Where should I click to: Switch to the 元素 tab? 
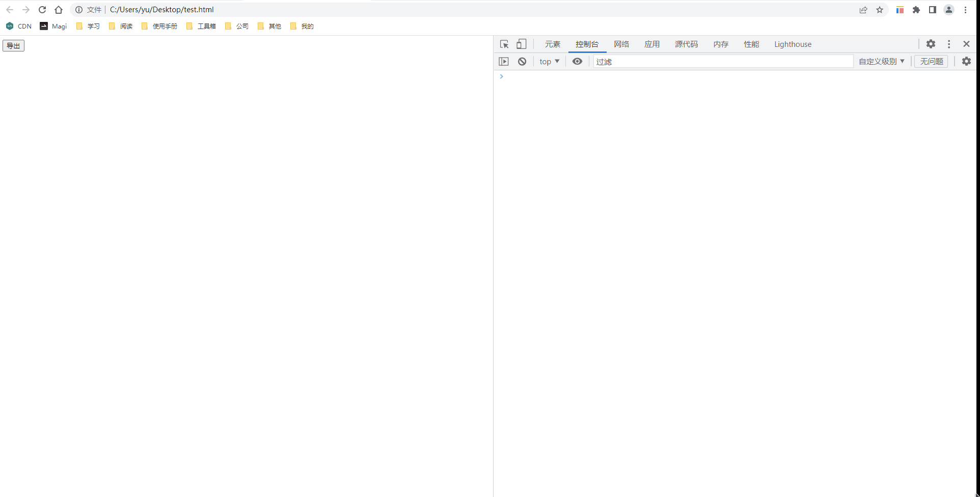point(553,44)
